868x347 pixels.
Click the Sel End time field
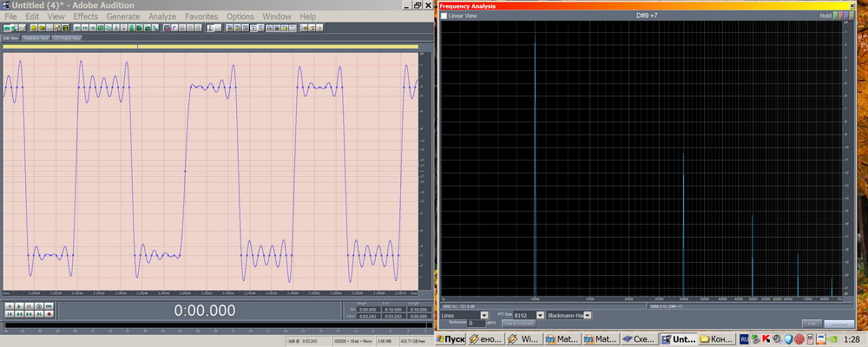(393, 310)
